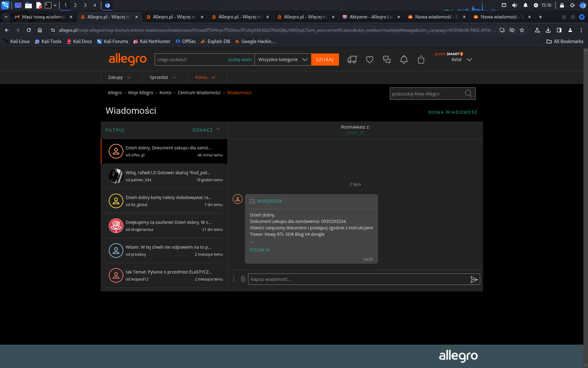
Task: Click the send message arrow icon
Action: (x=474, y=280)
